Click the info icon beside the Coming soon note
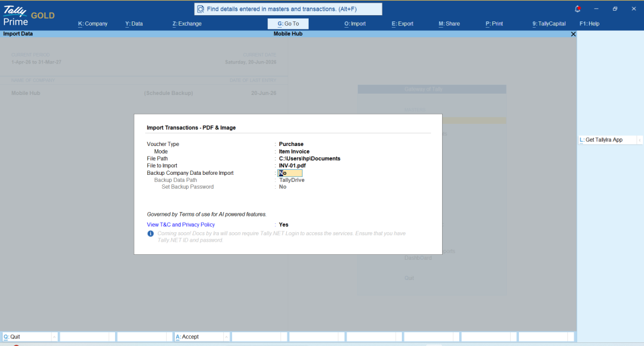The width and height of the screenshot is (644, 346). click(x=150, y=233)
